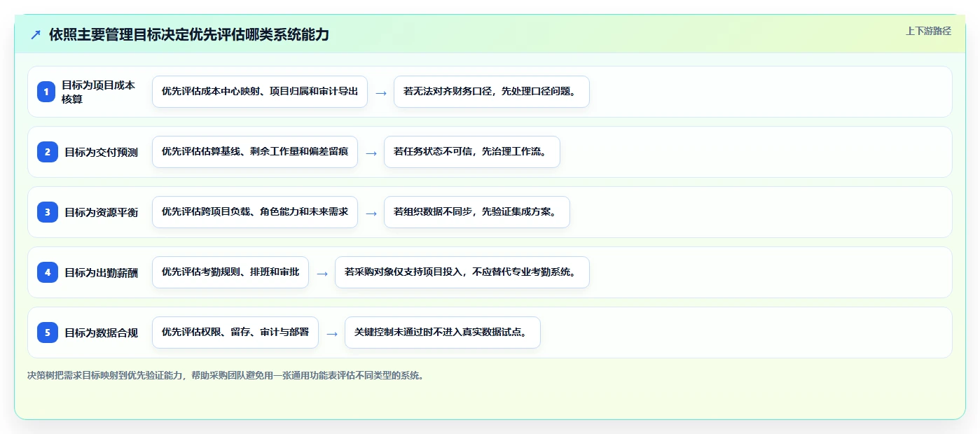Open the 优先评估跨项目负载、角色能力和未来需求 box

pos(255,212)
